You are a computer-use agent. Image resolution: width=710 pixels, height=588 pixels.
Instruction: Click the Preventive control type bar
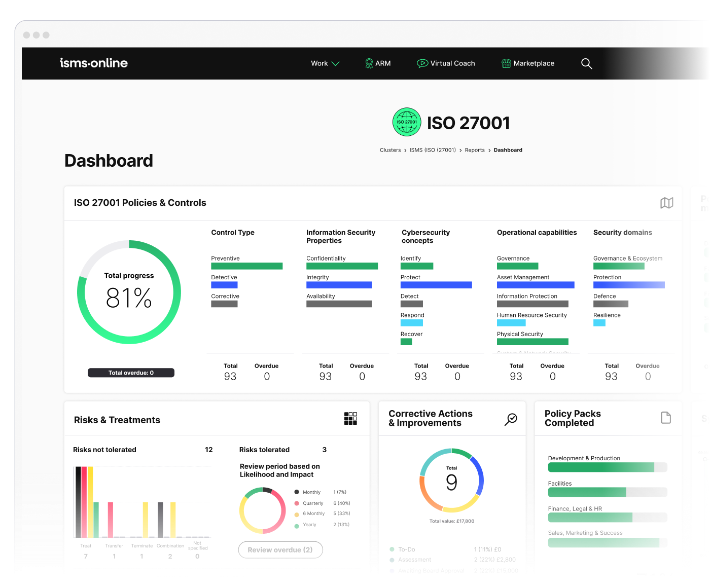point(246,266)
